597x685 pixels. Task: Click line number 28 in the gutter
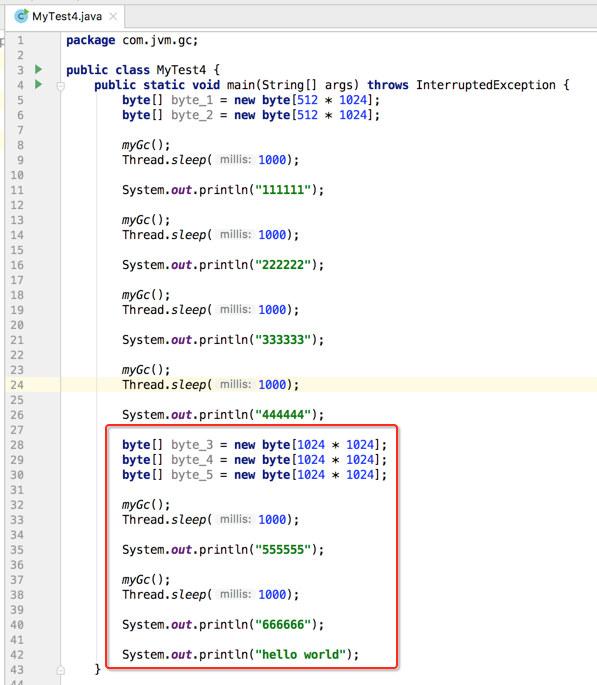pos(17,445)
